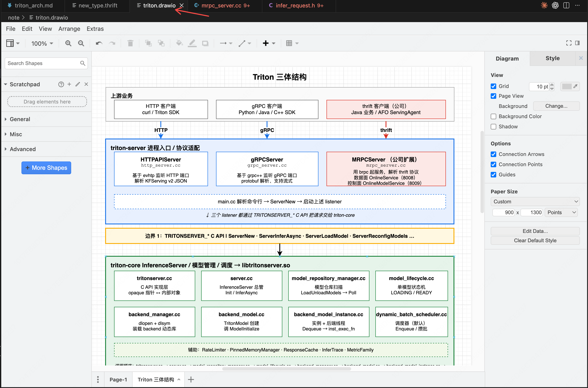
Task: Click the Shadow rectangle icon in toolbar
Action: click(x=205, y=43)
